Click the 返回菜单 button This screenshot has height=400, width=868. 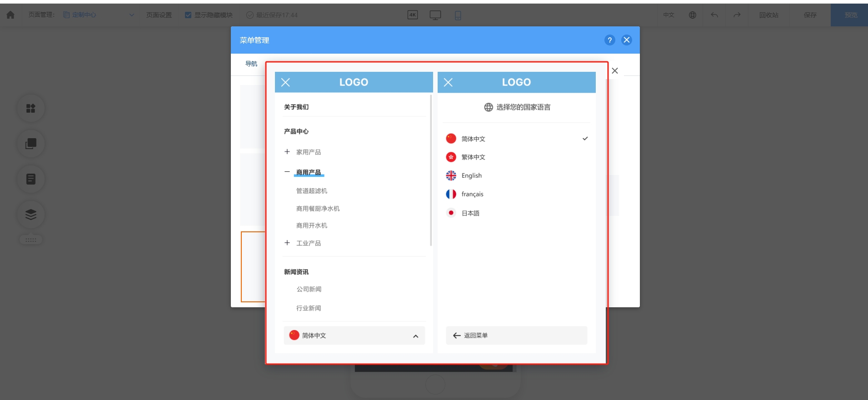tap(516, 335)
